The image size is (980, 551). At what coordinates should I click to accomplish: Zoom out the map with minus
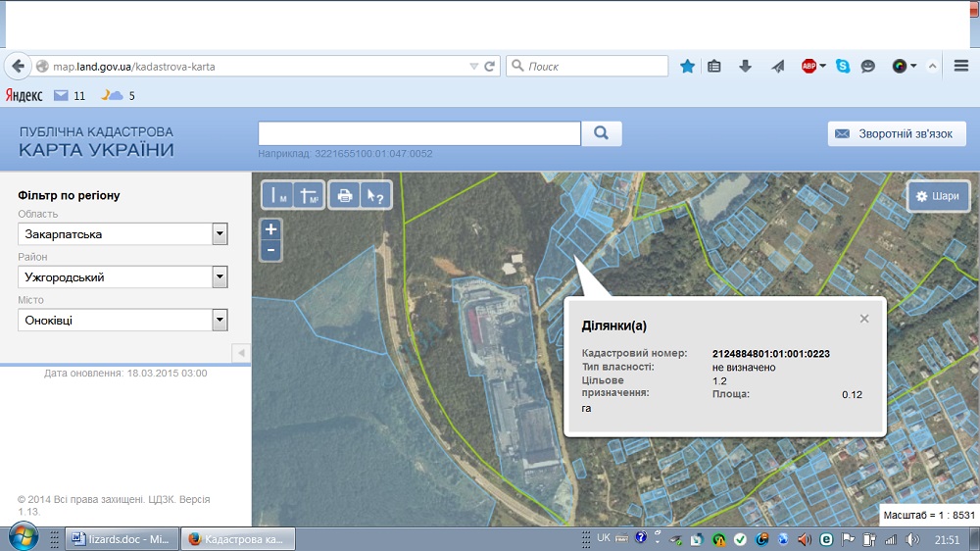pyautogui.click(x=271, y=250)
